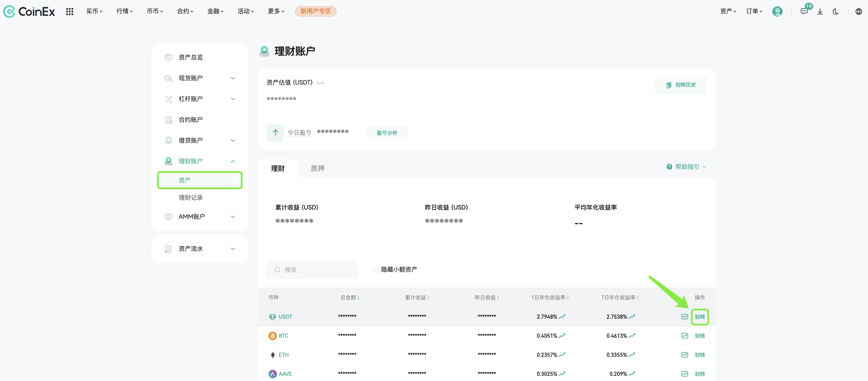Focus the 搜索 search field
868x381 pixels.
coord(312,270)
